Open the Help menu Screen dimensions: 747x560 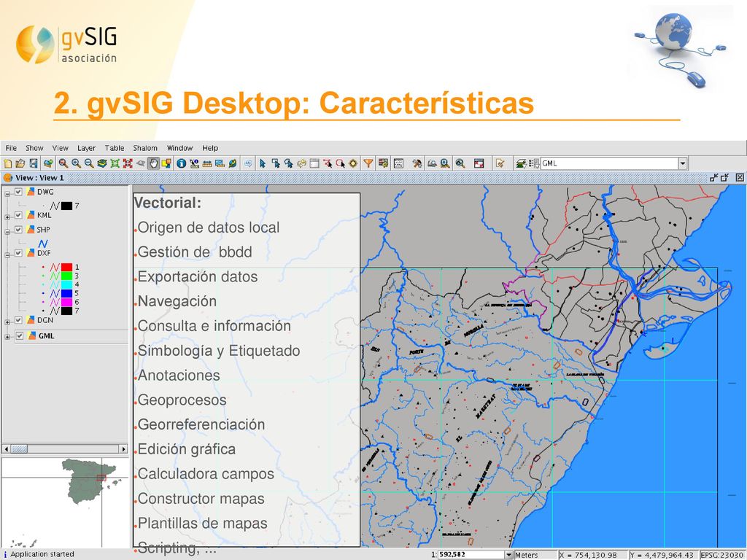209,148
